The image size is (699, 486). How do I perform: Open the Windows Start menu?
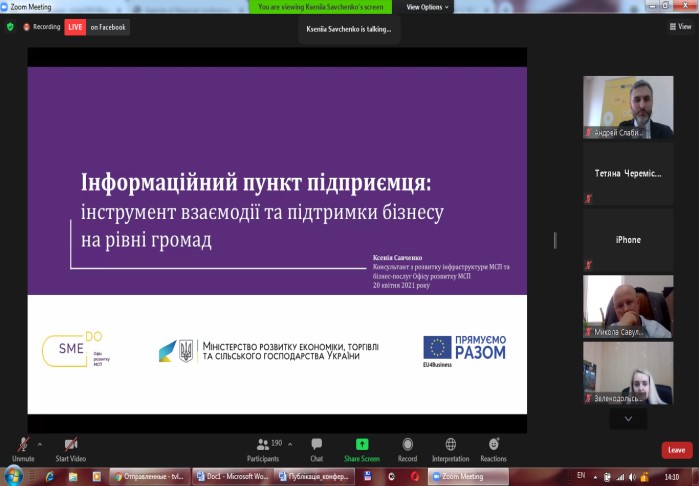pyautogui.click(x=13, y=476)
